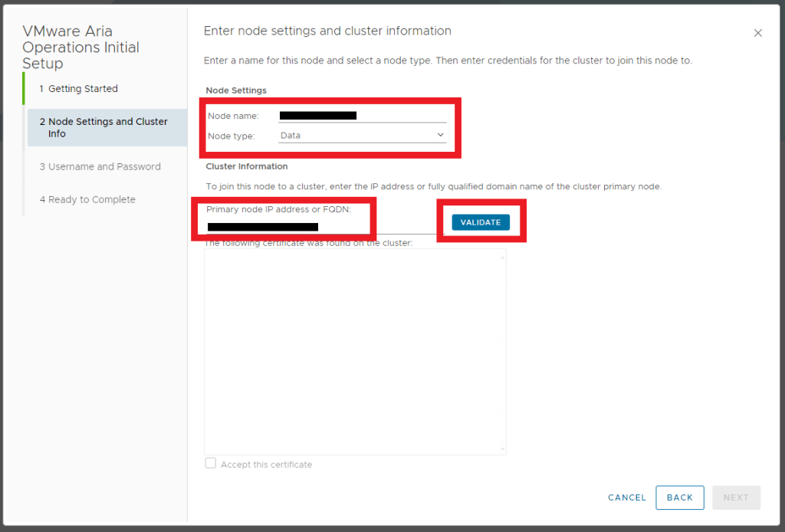Go back using the BACK button
Viewport: 785px width, 532px height.
pyautogui.click(x=679, y=498)
